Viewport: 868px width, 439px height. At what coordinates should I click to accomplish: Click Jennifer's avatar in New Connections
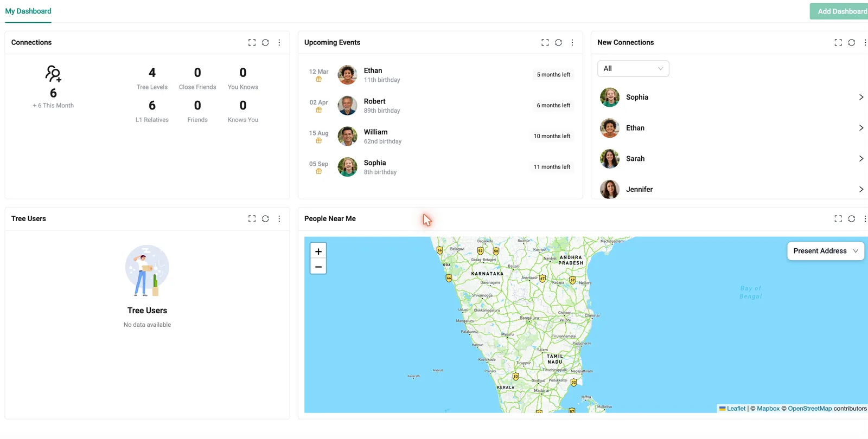click(610, 189)
